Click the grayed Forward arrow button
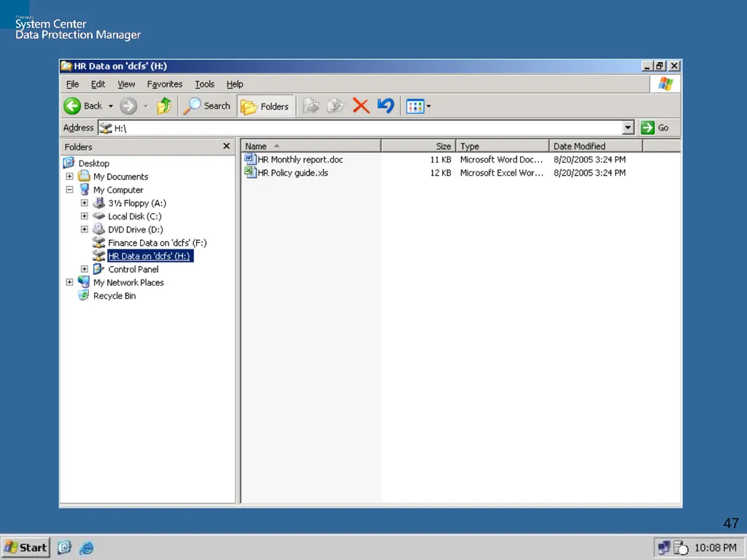This screenshot has width=747, height=560. click(128, 106)
